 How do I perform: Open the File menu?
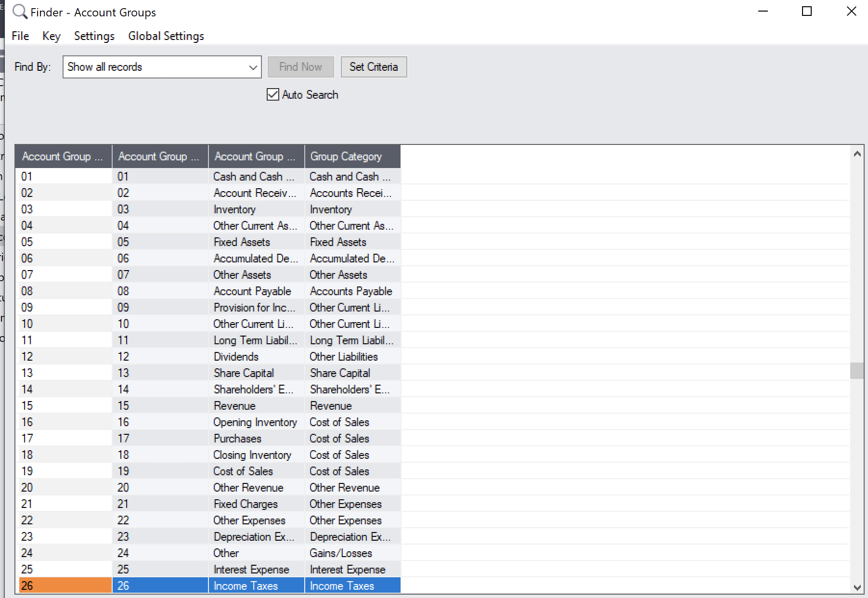tap(20, 36)
